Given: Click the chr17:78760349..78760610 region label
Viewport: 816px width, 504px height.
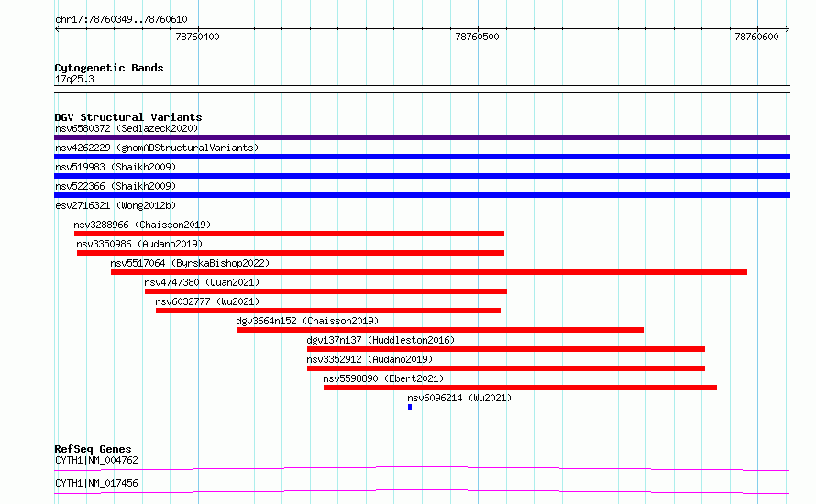Looking at the screenshot, I should pos(121,20).
